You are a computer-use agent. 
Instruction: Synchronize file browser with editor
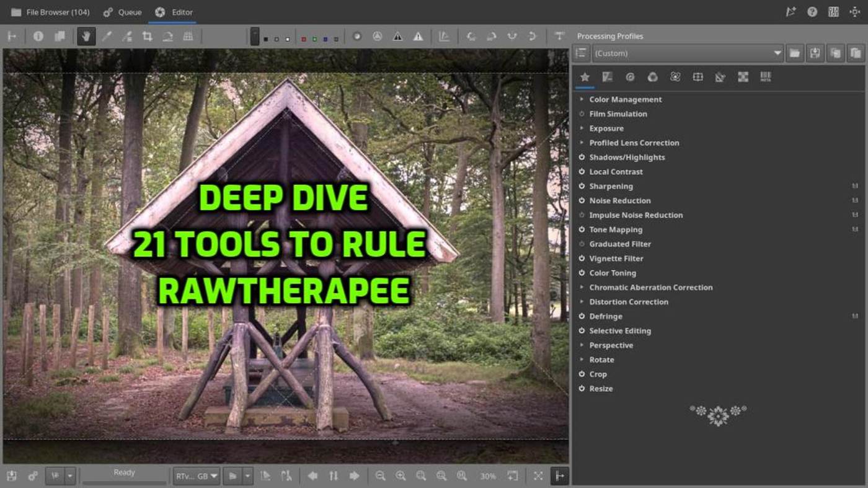point(334,476)
